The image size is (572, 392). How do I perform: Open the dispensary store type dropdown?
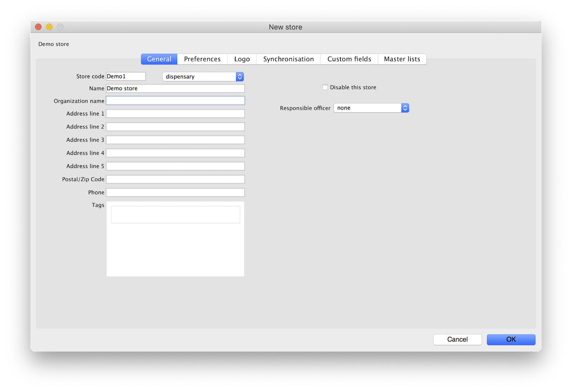coord(203,77)
